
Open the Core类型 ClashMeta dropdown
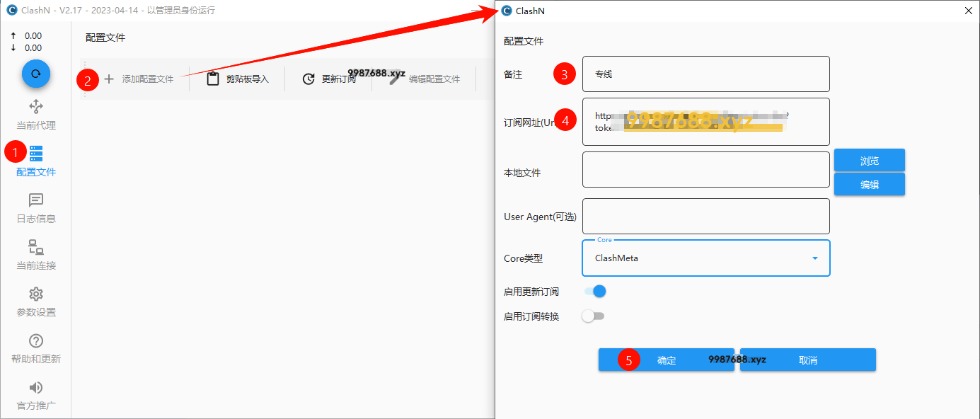(x=706, y=258)
